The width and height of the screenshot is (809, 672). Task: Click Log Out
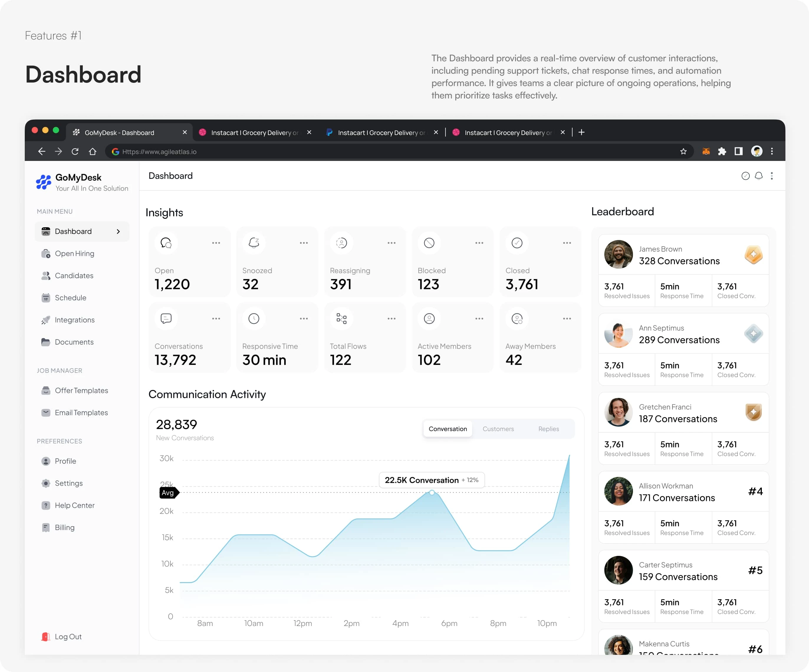click(62, 637)
